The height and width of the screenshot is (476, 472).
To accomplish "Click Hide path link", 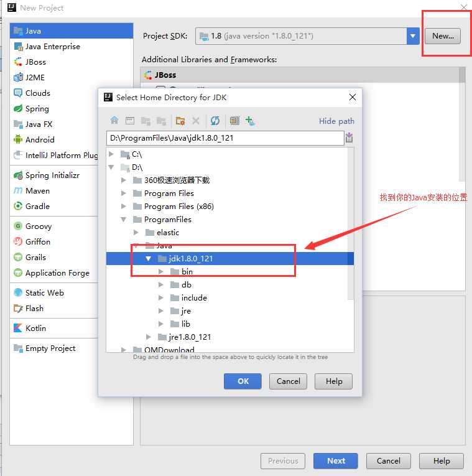I will (x=336, y=121).
